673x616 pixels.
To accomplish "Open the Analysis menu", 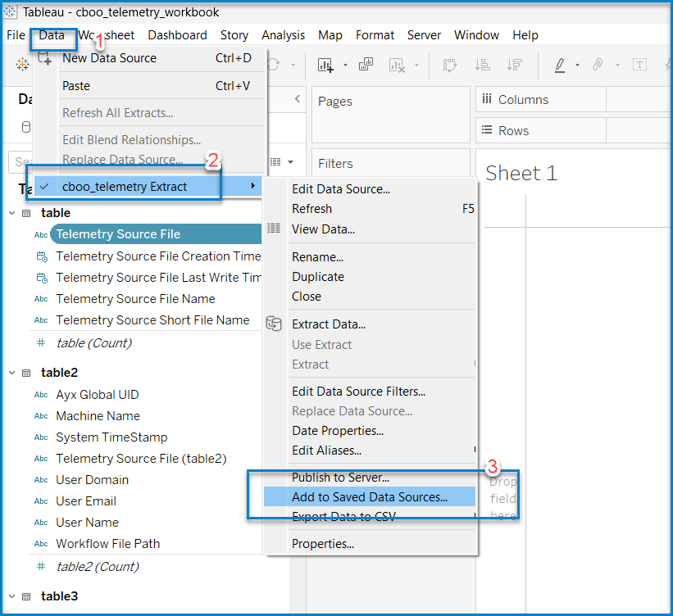I will (x=283, y=35).
